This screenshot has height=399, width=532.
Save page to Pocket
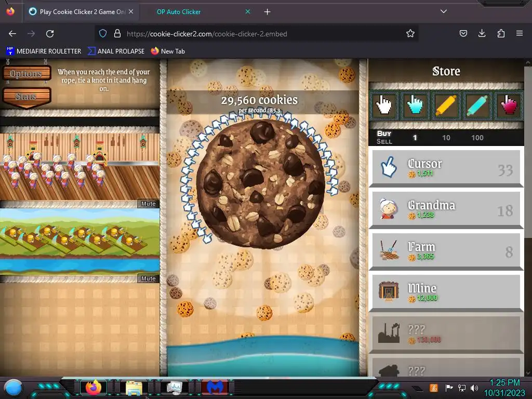coord(463,33)
